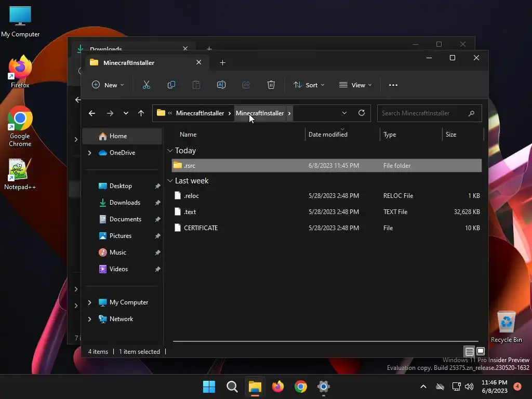Close the MinecraftInstaller tab
This screenshot has height=399, width=532.
pyautogui.click(x=199, y=62)
